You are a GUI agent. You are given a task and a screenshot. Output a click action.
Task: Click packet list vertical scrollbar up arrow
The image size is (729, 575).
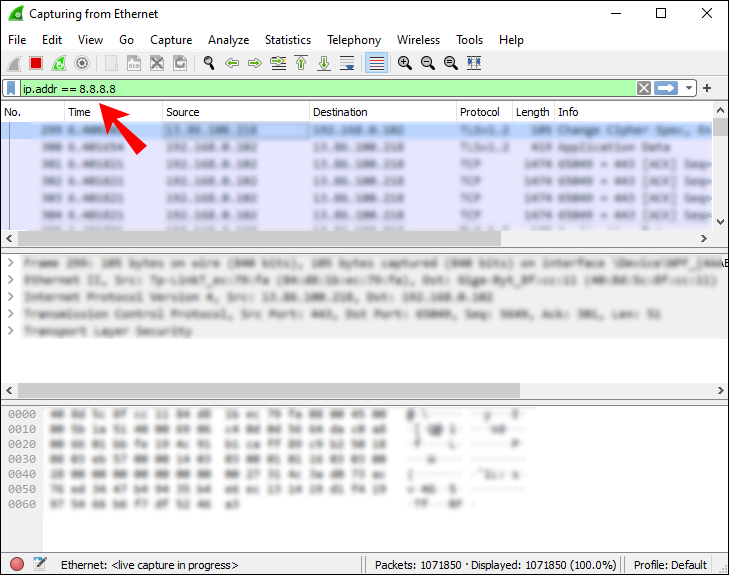720,111
